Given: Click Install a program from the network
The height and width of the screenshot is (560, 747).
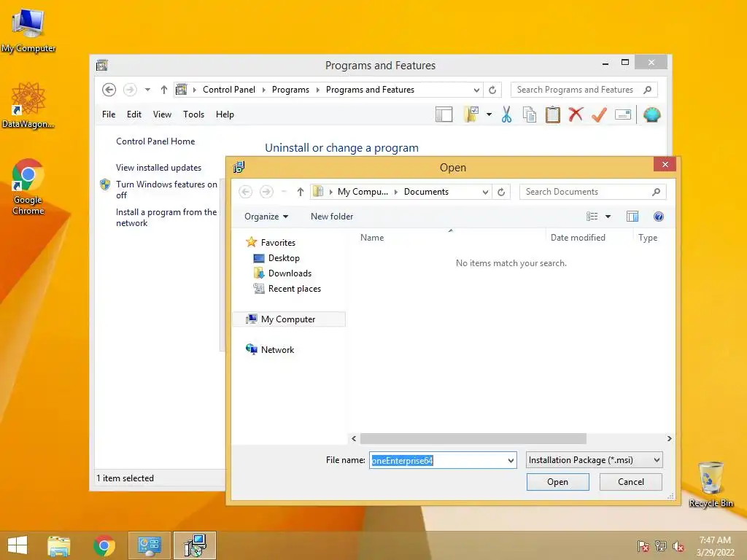Looking at the screenshot, I should point(166,217).
